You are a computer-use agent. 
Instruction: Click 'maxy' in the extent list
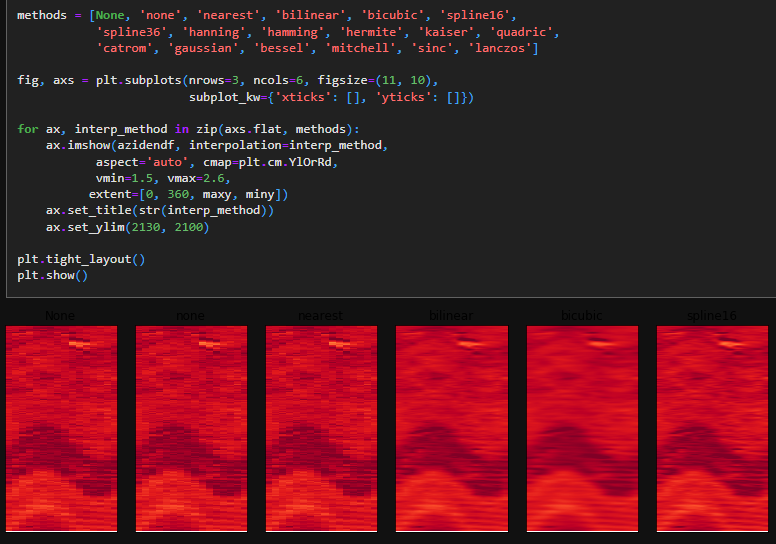pos(217,194)
